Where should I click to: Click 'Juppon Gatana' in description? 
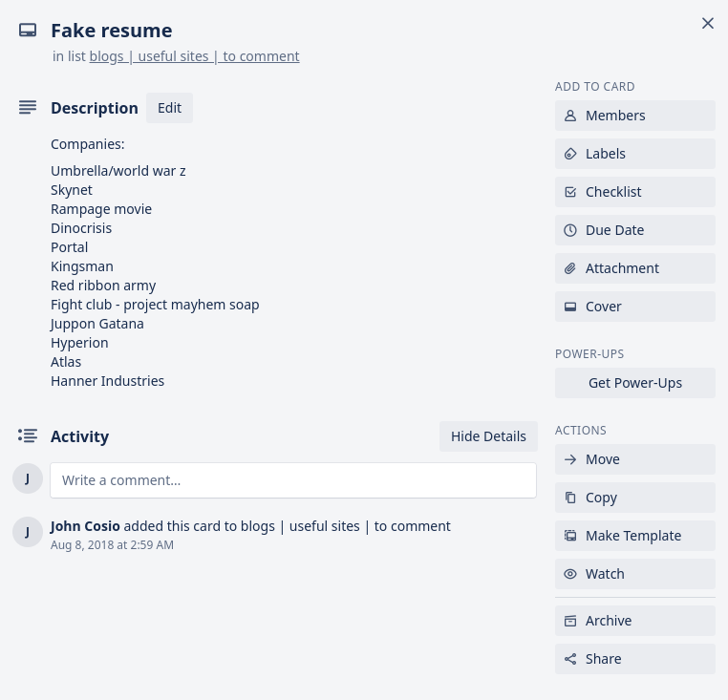97,324
